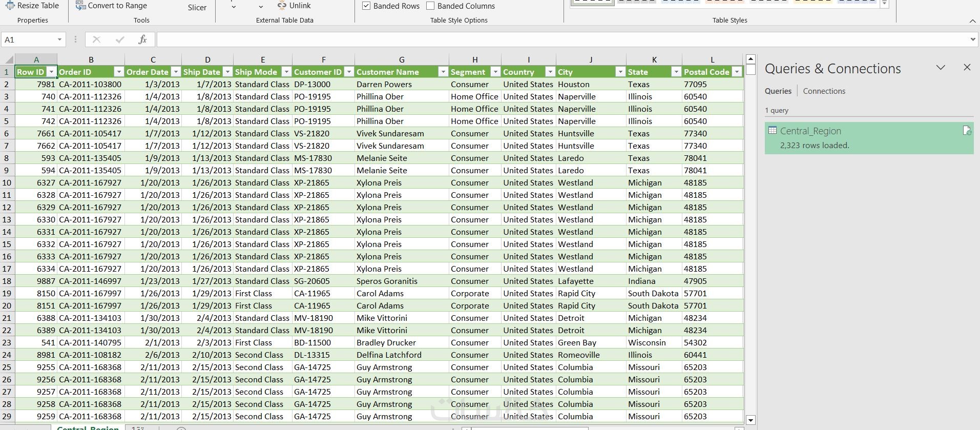Click the Customer ID cell BD-11500

pyautogui.click(x=323, y=342)
